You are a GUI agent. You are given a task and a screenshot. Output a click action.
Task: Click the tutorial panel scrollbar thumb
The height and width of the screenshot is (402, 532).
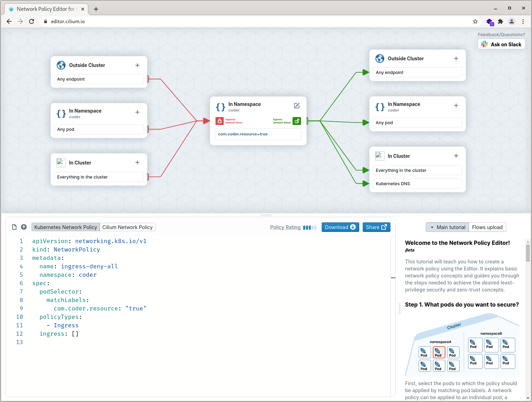528,253
